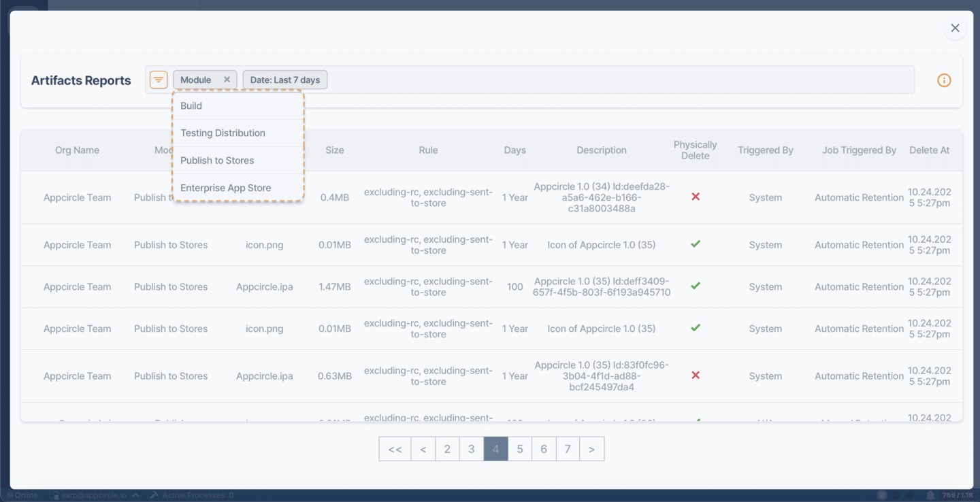Remove the Module filter chip with its X
Viewport: 980px width, 502px height.
(227, 79)
